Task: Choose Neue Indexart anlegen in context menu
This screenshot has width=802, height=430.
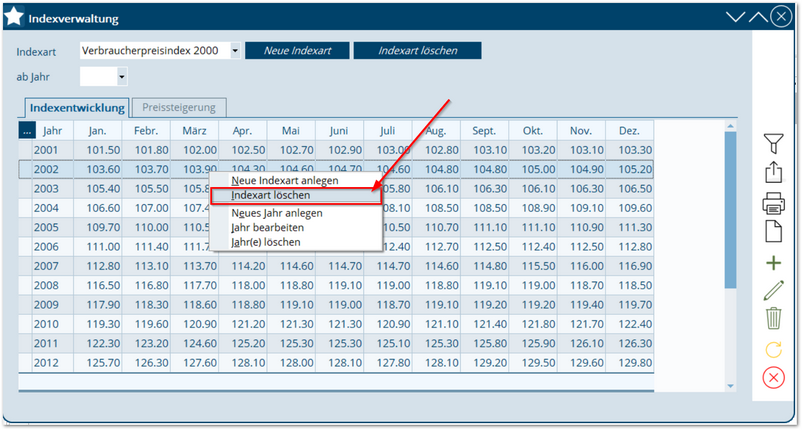Action: [x=284, y=180]
